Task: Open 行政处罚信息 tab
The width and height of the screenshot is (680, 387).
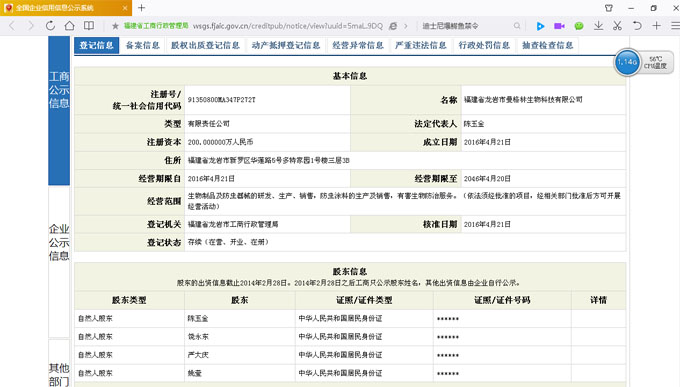Action: click(x=484, y=45)
